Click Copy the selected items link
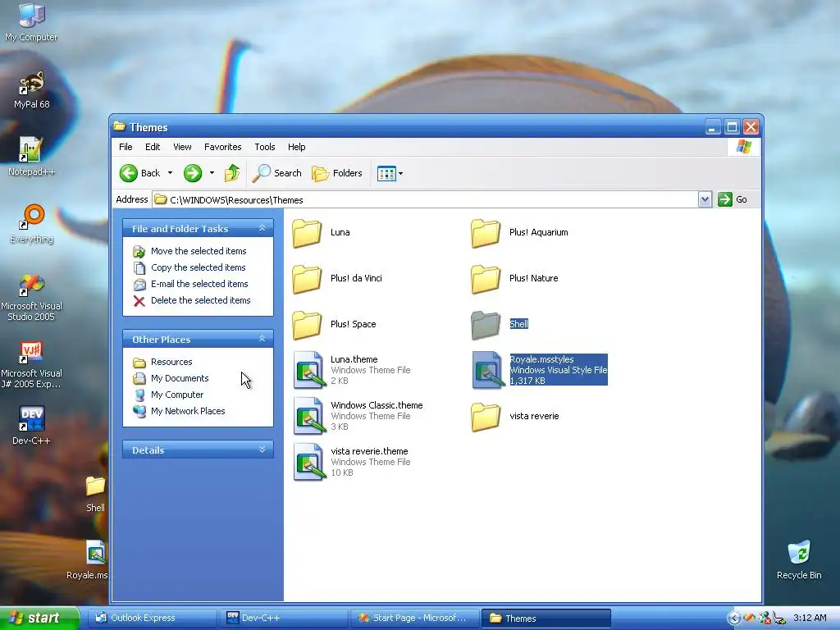This screenshot has height=630, width=840. click(x=199, y=267)
